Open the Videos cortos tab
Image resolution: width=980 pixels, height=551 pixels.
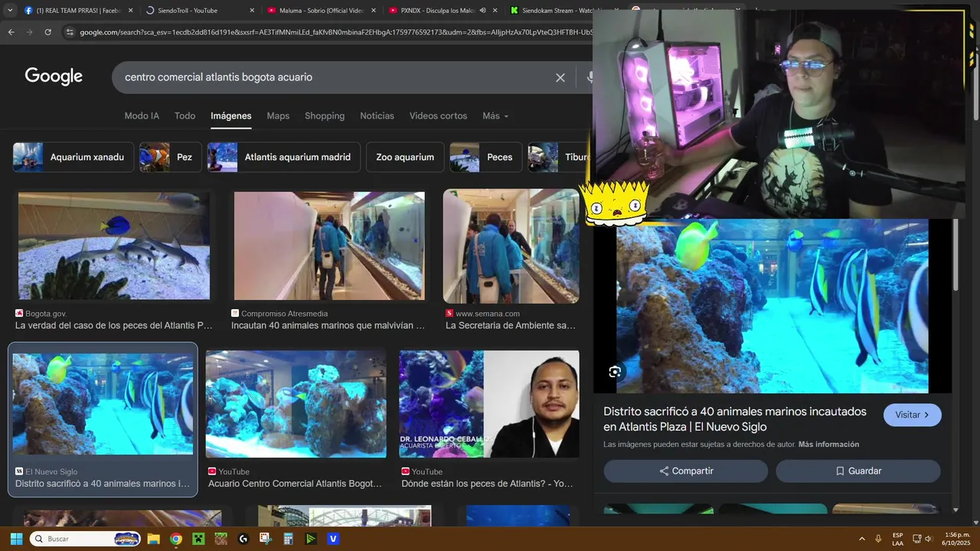pyautogui.click(x=438, y=116)
